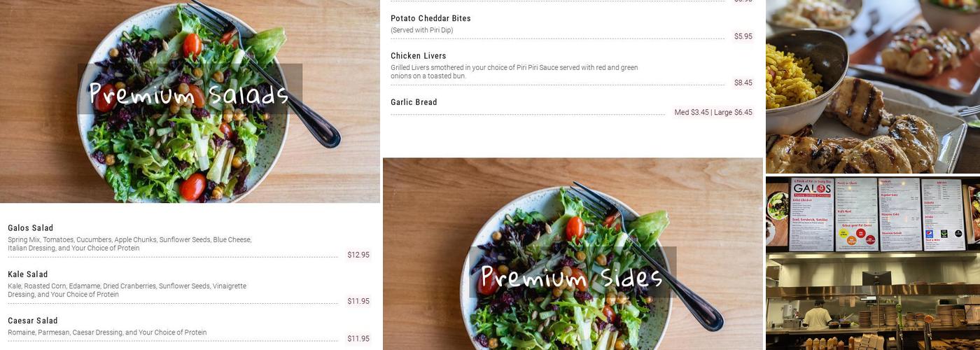Click the $12.95 Galos Salad price
Screen dimensions: 980x350
coord(358,255)
